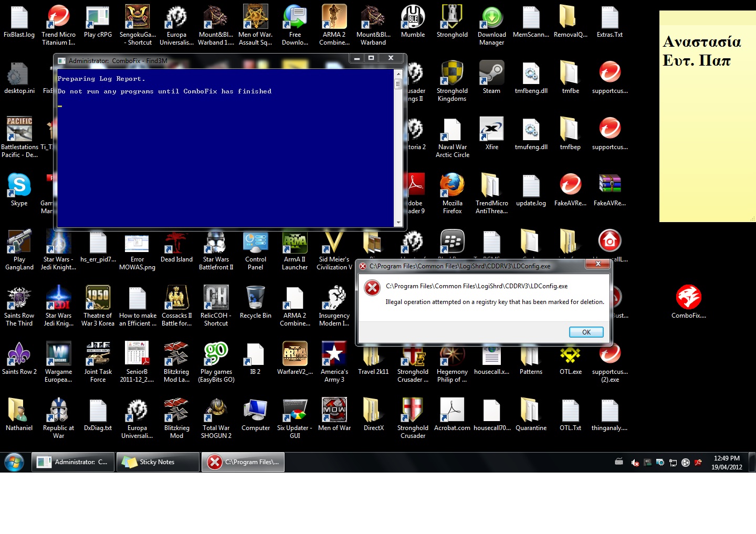Launch Xfire desktop icon

click(x=492, y=133)
